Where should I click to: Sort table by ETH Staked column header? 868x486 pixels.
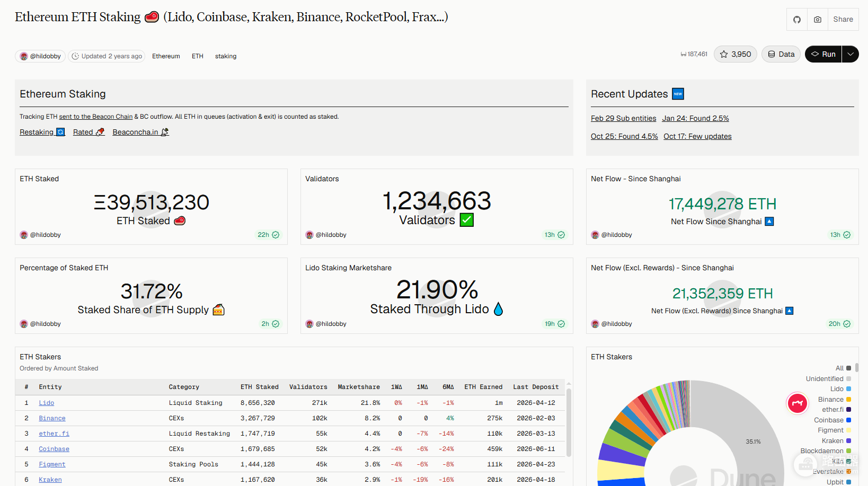point(259,387)
